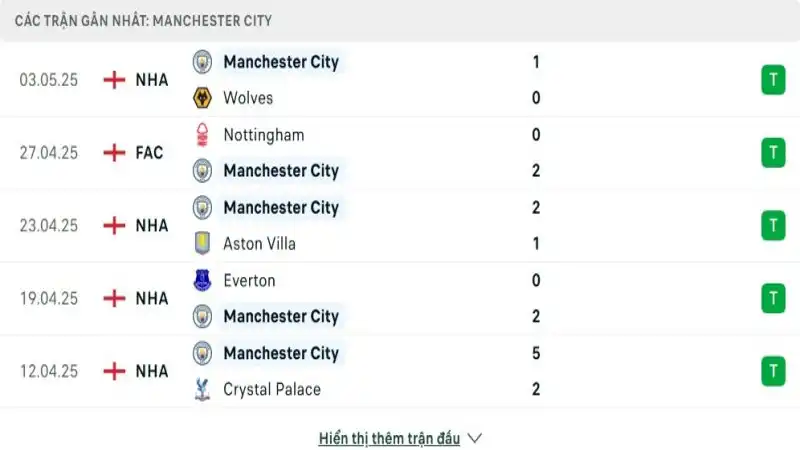Click green T badge for Crystal Palace match
This screenshot has height=450, width=800.
coord(772,371)
